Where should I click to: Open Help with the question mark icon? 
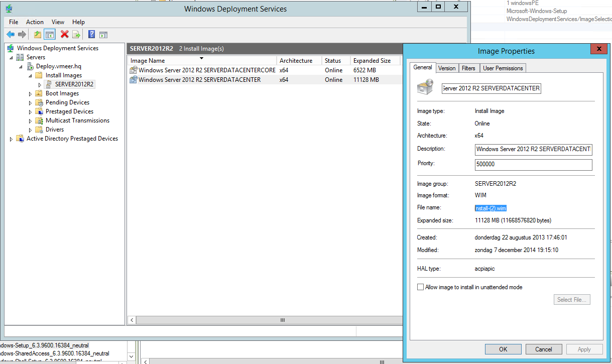(x=92, y=34)
